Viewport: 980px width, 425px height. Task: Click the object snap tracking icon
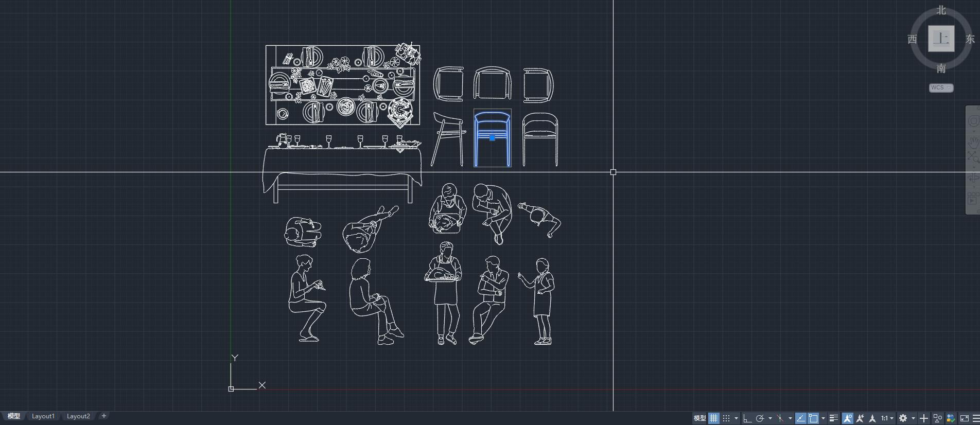click(801, 418)
